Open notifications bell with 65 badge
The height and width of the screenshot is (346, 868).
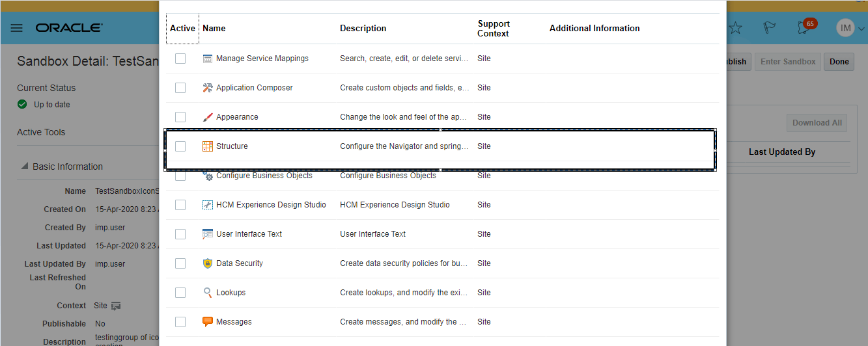[x=804, y=28]
